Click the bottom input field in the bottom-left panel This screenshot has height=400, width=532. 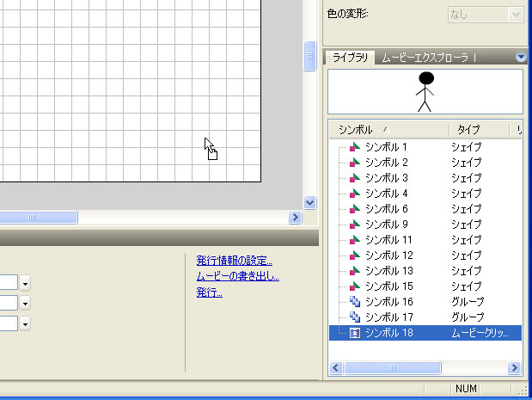[9, 323]
